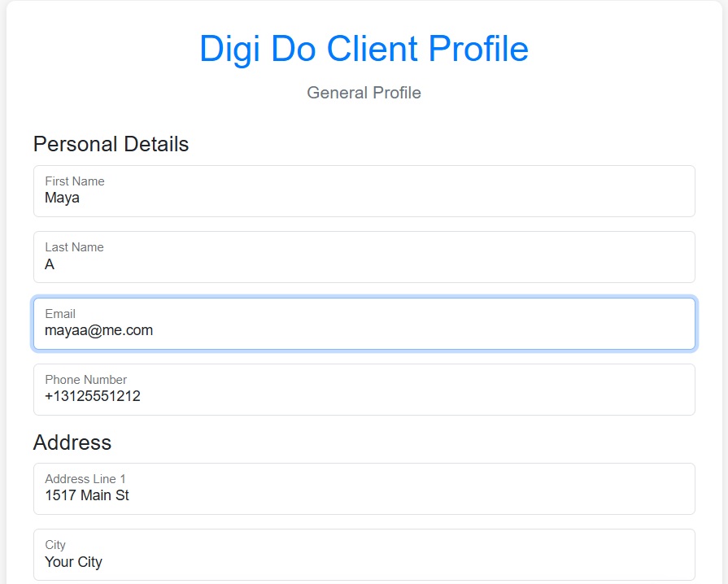The width and height of the screenshot is (728, 584).
Task: Select the Address Line 1 field
Action: coord(364,489)
